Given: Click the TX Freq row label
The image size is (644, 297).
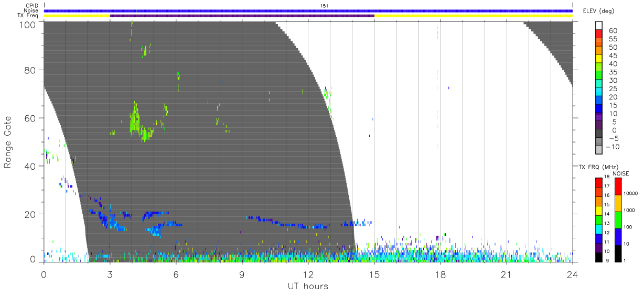Looking at the screenshot, I should [29, 16].
